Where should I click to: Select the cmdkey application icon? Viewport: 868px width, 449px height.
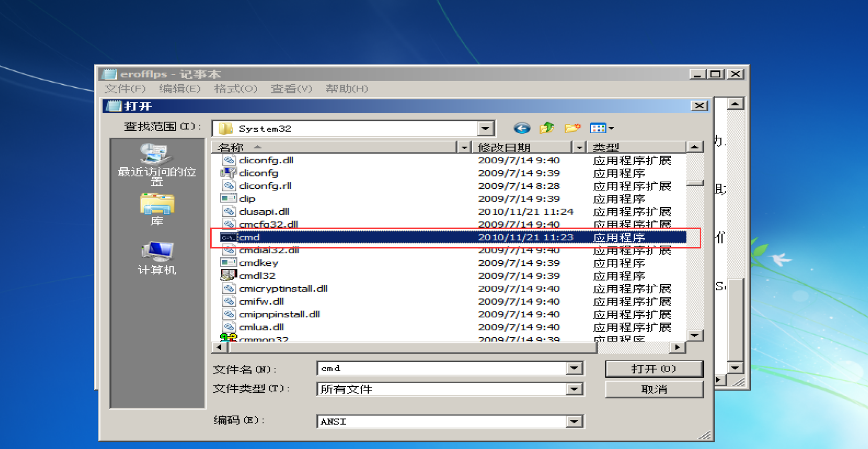tap(228, 263)
